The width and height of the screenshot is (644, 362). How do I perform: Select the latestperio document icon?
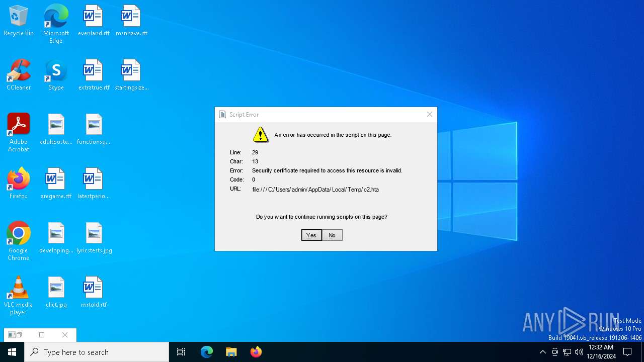click(94, 184)
